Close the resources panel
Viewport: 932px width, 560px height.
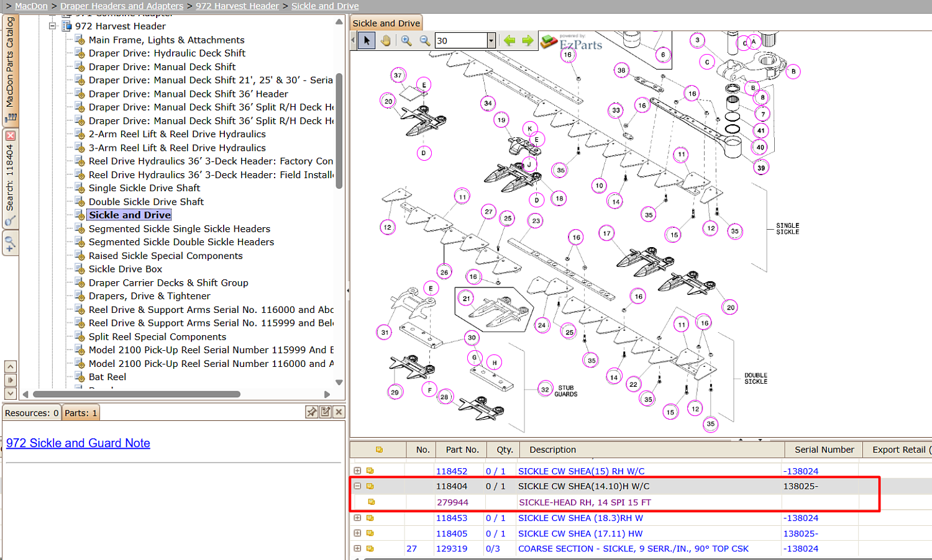point(339,412)
